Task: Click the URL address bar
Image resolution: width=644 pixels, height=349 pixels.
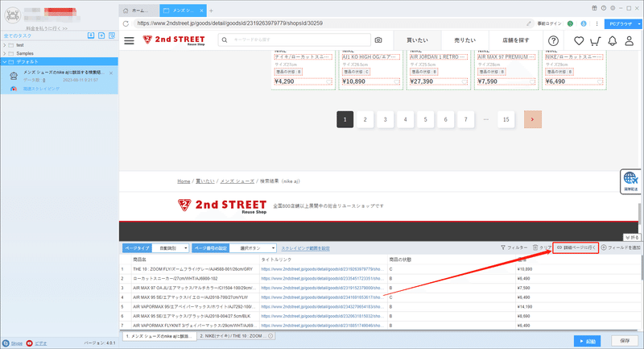Action: point(331,23)
